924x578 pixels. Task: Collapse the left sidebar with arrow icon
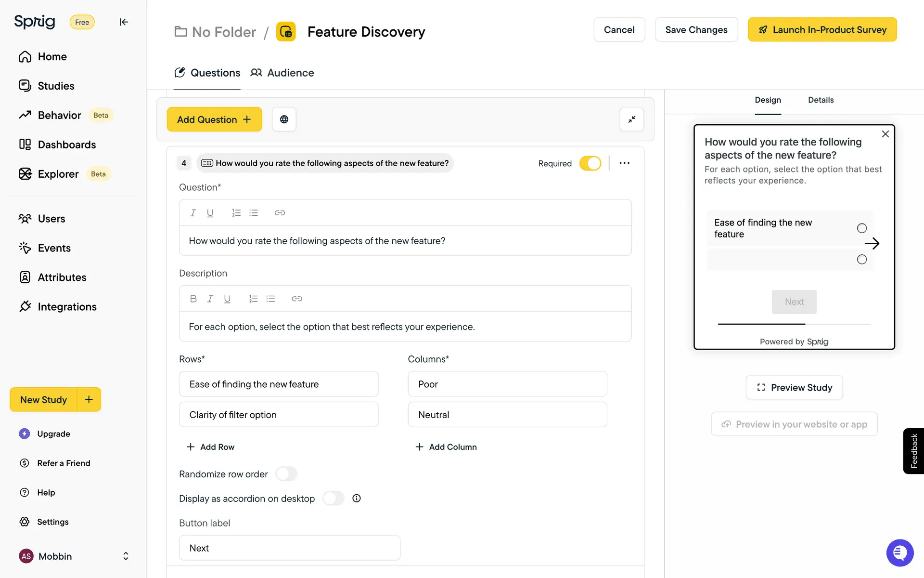pyautogui.click(x=124, y=22)
